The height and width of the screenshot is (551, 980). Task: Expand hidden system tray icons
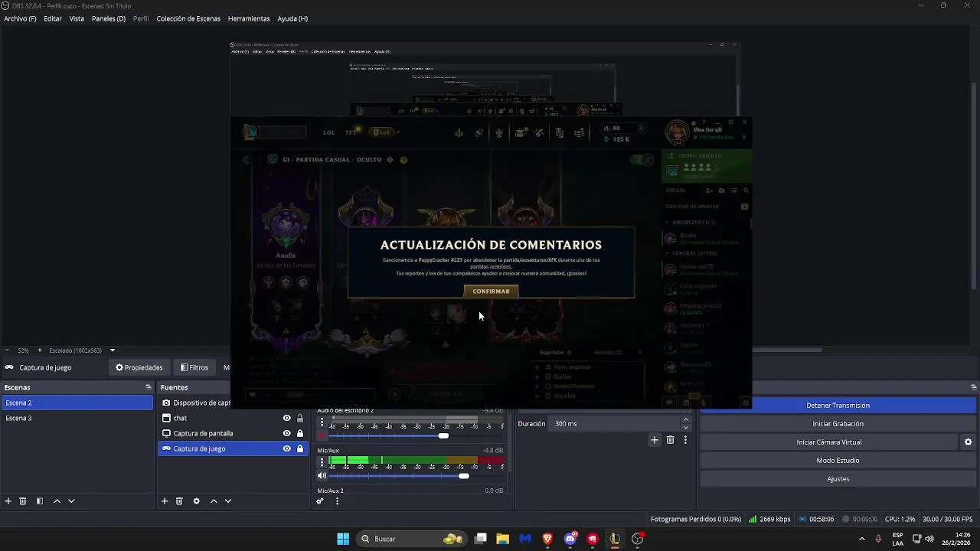[862, 539]
